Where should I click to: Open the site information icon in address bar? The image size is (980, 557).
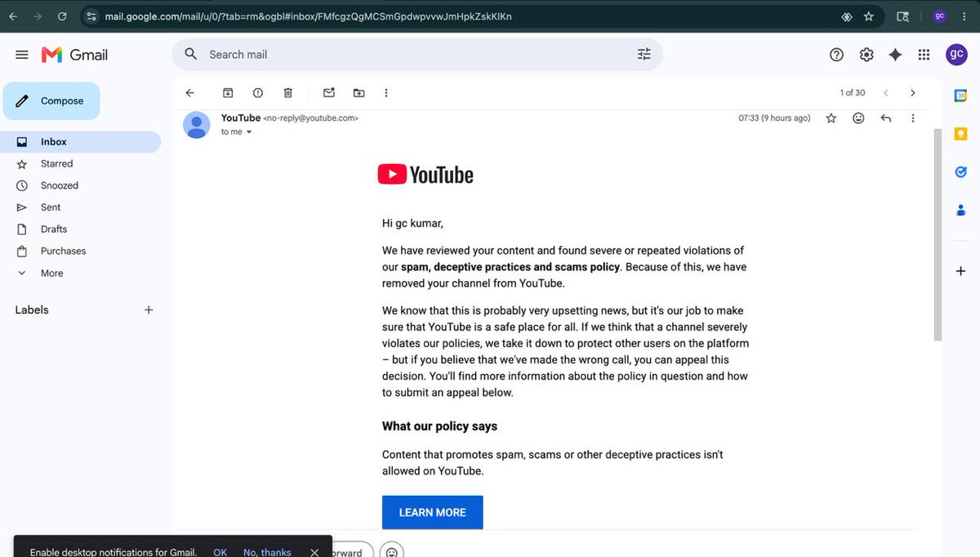[x=91, y=16]
